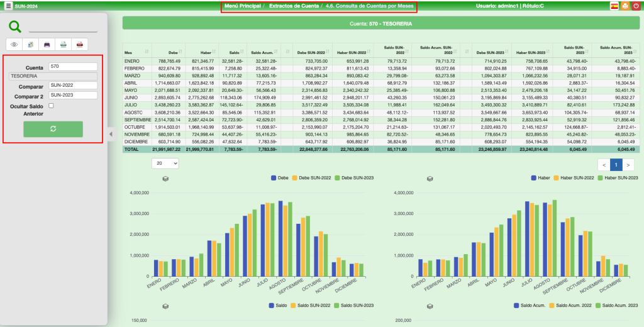Go to Menú Principal in breadcrumb
644x327 pixels.
point(242,6)
